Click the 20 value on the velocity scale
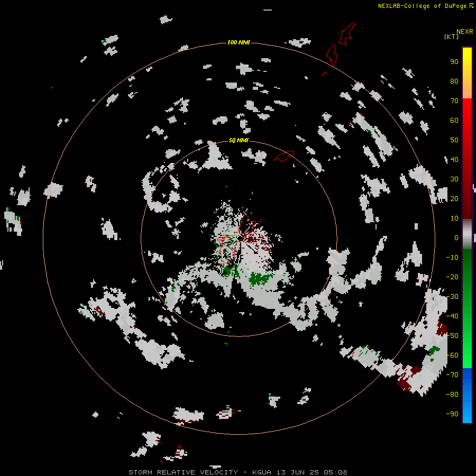This screenshot has width=476, height=476. coord(454,198)
